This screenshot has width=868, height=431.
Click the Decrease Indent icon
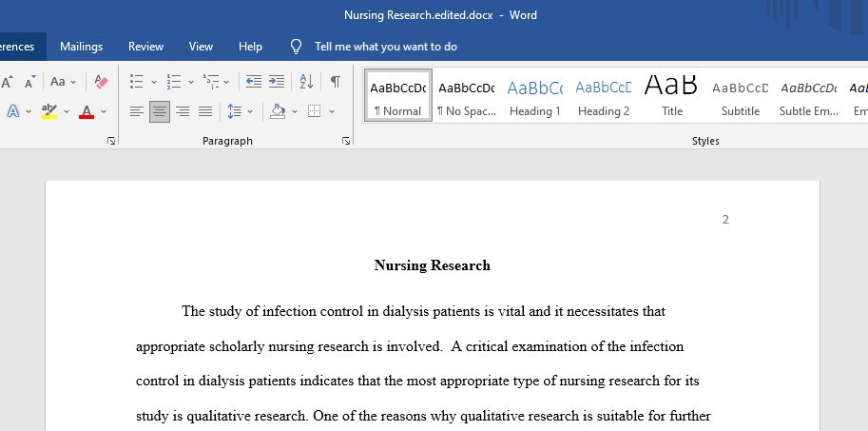pos(254,82)
